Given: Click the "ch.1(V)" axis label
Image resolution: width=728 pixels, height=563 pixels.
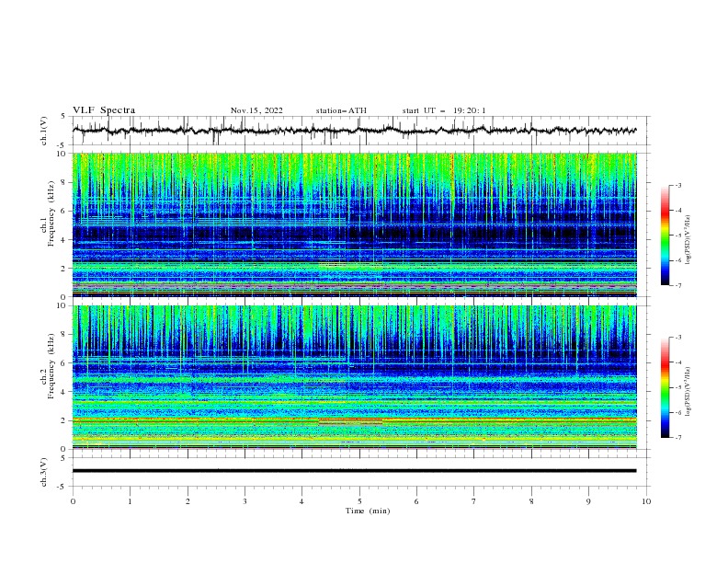Looking at the screenshot, I should point(44,131).
